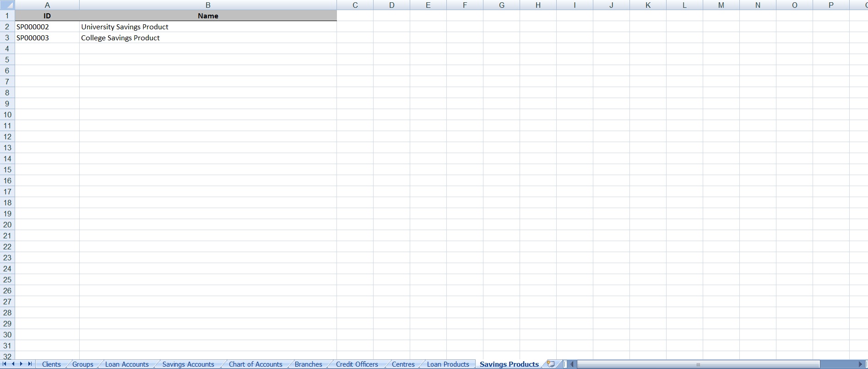Click horizontal scrollbar left arrow
This screenshot has height=369, width=868.
572,364
